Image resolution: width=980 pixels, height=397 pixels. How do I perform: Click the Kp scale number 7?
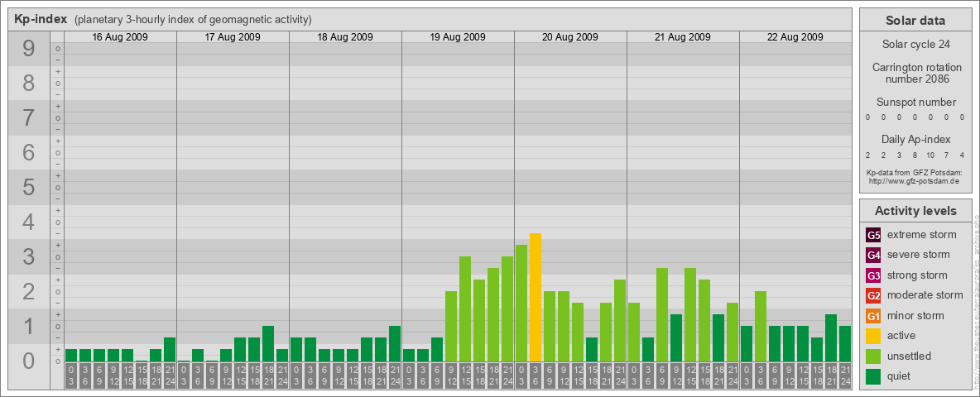(x=28, y=117)
